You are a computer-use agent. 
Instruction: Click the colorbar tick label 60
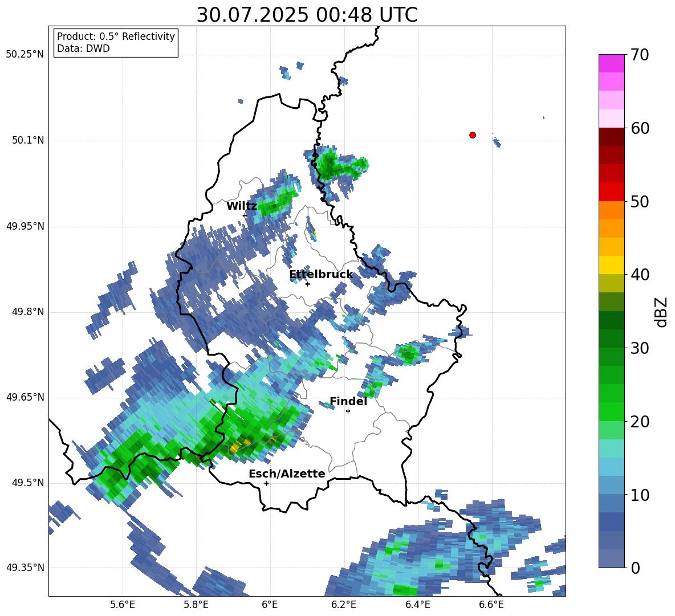640,128
